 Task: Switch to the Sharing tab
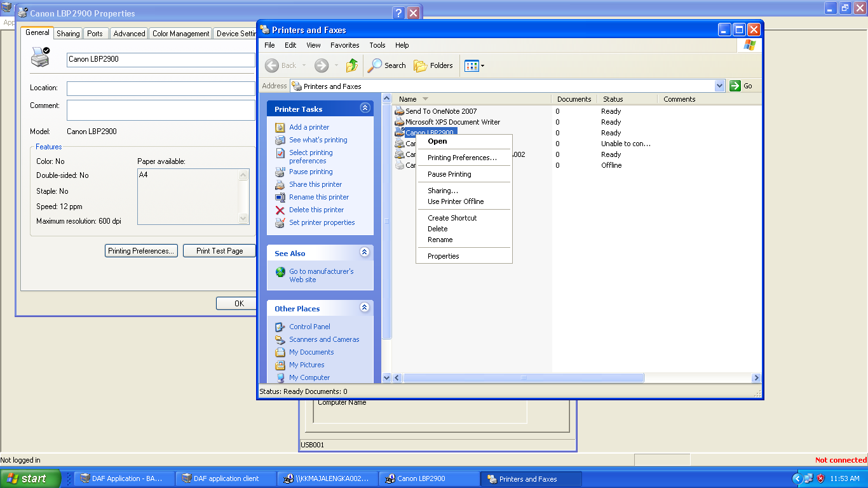68,34
